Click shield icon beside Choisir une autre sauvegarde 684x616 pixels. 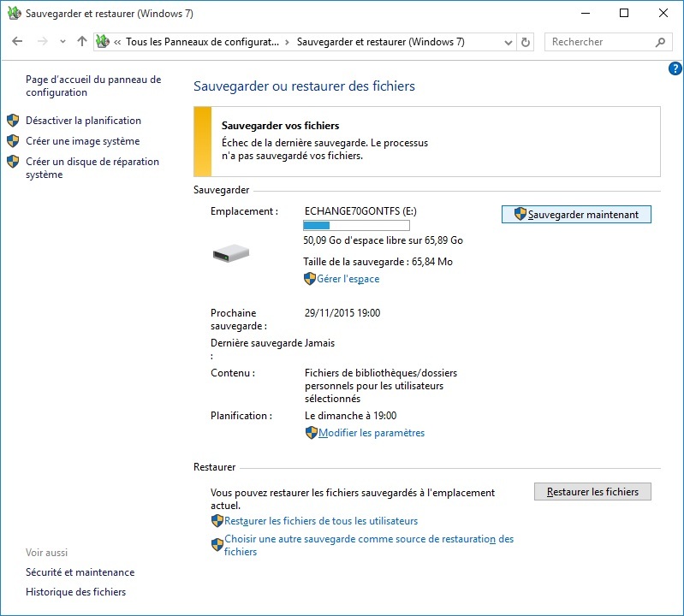click(x=217, y=544)
